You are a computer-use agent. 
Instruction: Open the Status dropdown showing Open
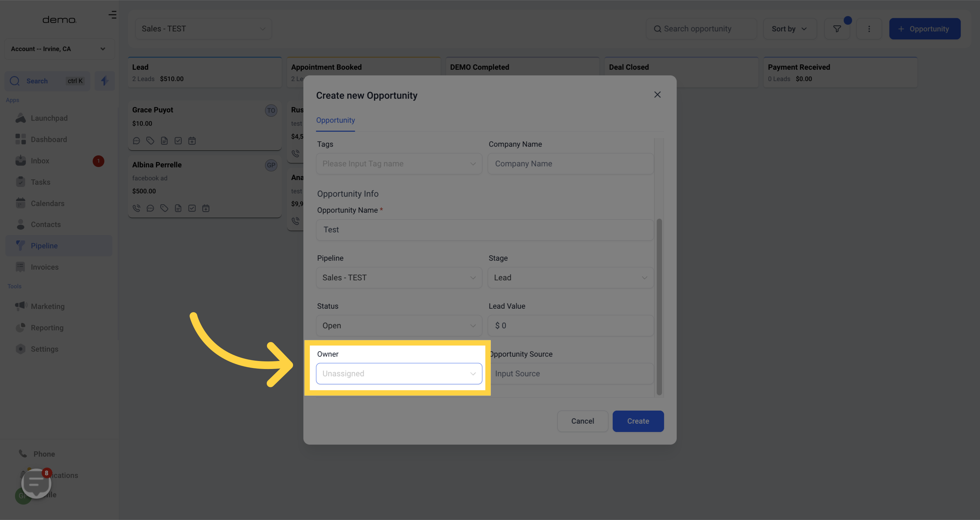(x=399, y=326)
